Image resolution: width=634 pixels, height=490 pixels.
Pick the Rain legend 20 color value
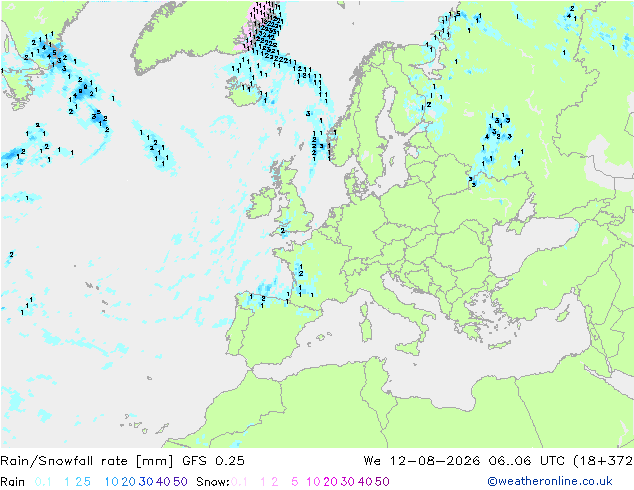pyautogui.click(x=128, y=482)
